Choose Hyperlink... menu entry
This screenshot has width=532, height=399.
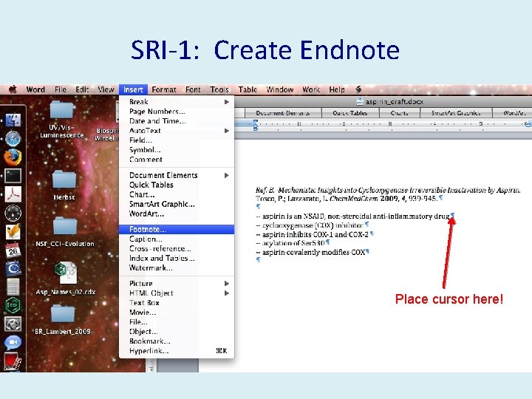177,350
